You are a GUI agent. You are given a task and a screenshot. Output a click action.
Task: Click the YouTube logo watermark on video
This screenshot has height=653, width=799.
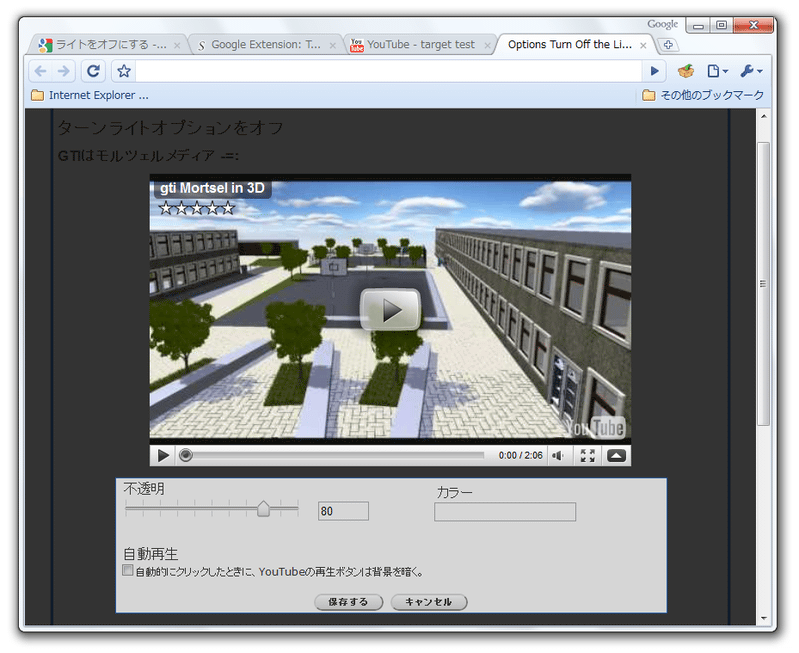click(x=595, y=428)
